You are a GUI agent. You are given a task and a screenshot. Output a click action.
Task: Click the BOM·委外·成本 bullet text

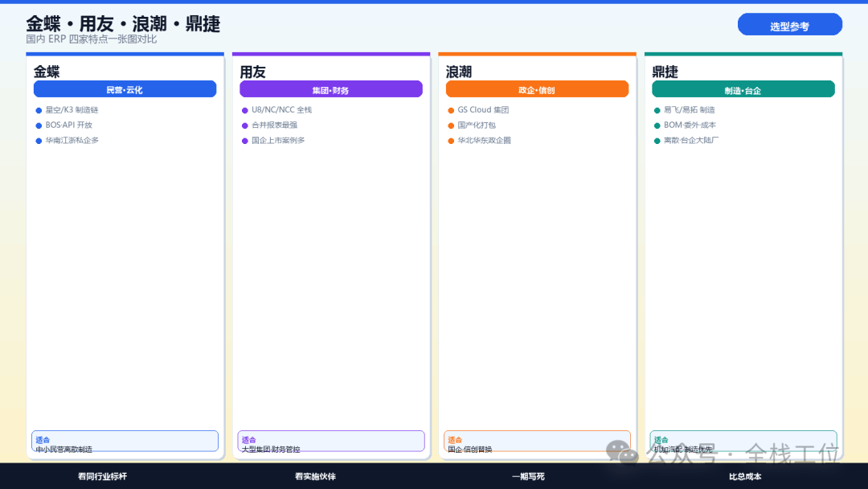click(x=690, y=125)
